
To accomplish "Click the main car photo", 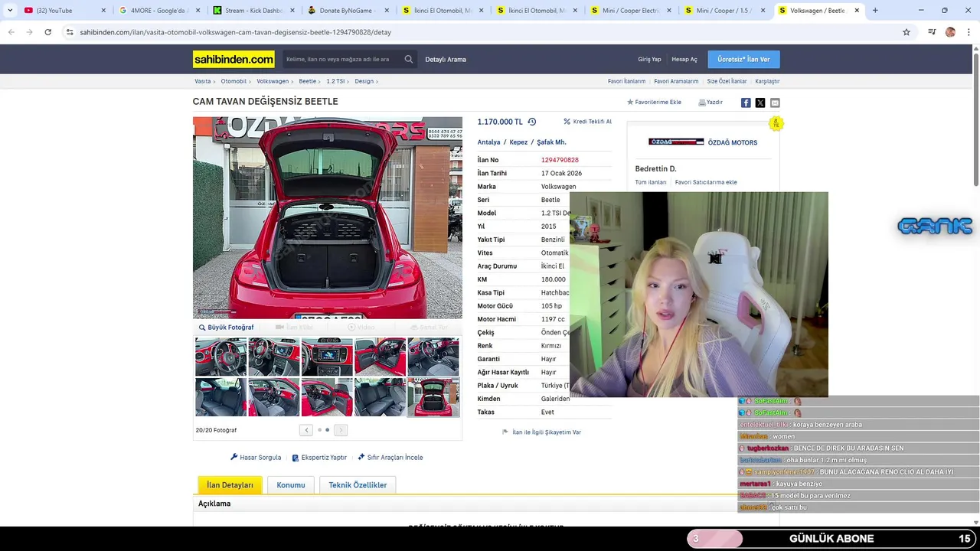I will pos(328,217).
